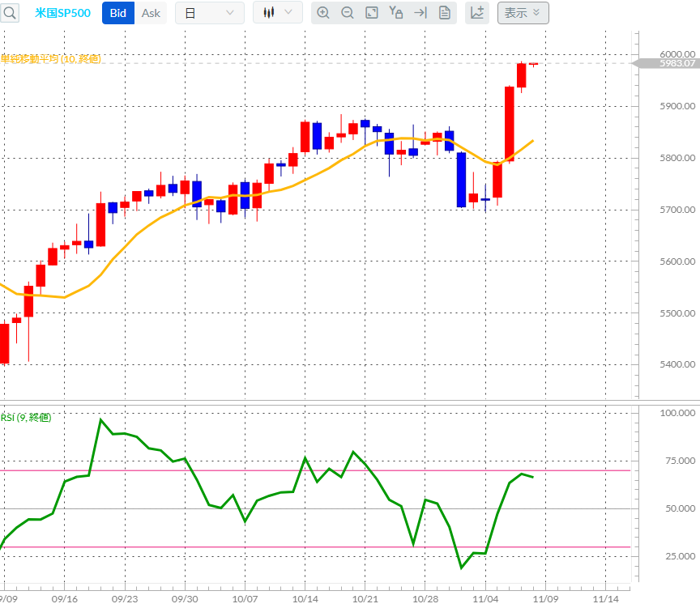Zoom out of the chart
700x608 pixels.
pos(348,12)
